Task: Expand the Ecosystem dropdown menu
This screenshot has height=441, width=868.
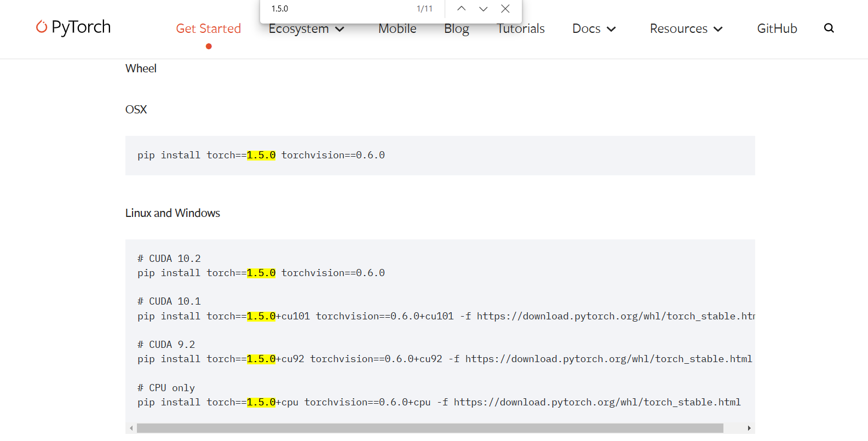Action: (x=306, y=28)
